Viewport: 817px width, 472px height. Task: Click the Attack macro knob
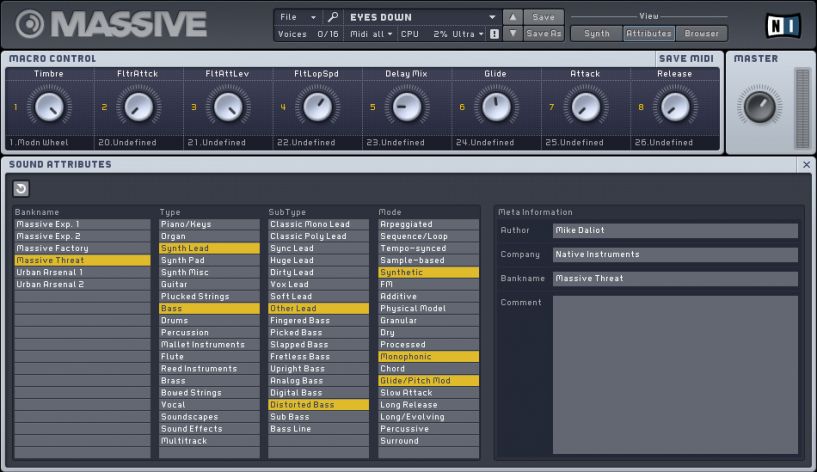[586, 107]
